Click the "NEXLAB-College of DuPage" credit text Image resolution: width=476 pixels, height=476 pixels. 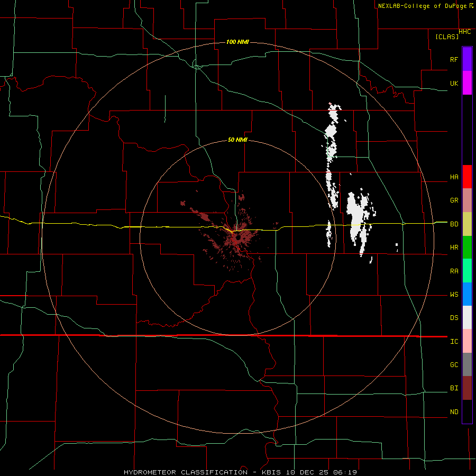tap(423, 6)
